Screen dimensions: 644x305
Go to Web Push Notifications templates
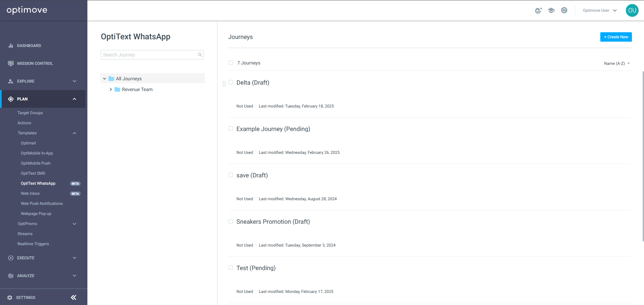point(42,204)
